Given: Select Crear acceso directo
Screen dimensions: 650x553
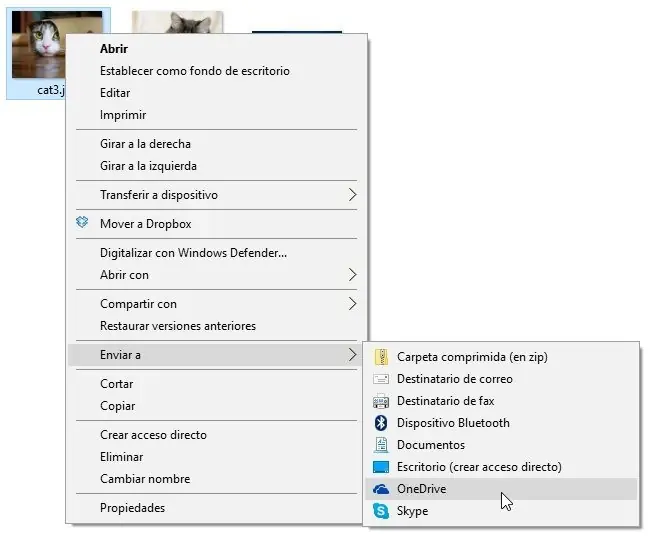Looking at the screenshot, I should tap(216, 434).
